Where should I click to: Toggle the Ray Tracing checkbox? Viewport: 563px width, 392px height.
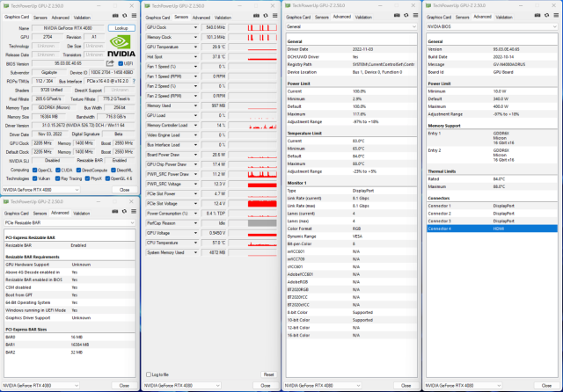click(57, 178)
